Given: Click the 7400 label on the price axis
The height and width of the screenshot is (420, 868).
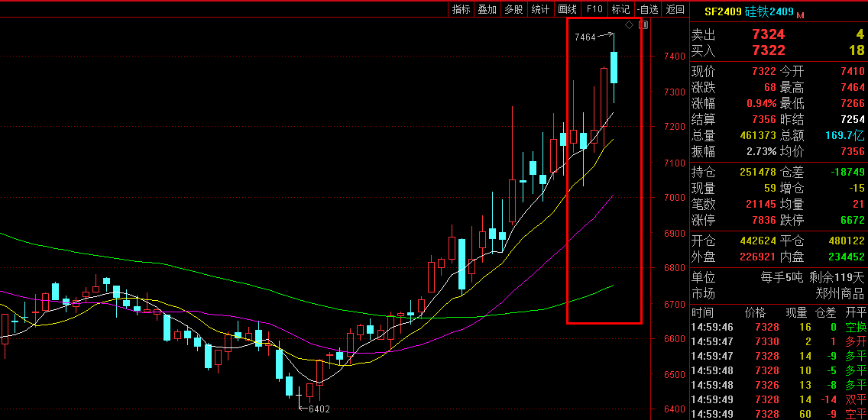Looking at the screenshot, I should pos(674,57).
